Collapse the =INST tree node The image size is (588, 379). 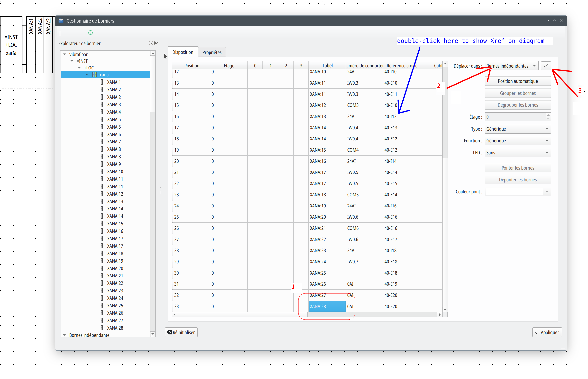[72, 61]
